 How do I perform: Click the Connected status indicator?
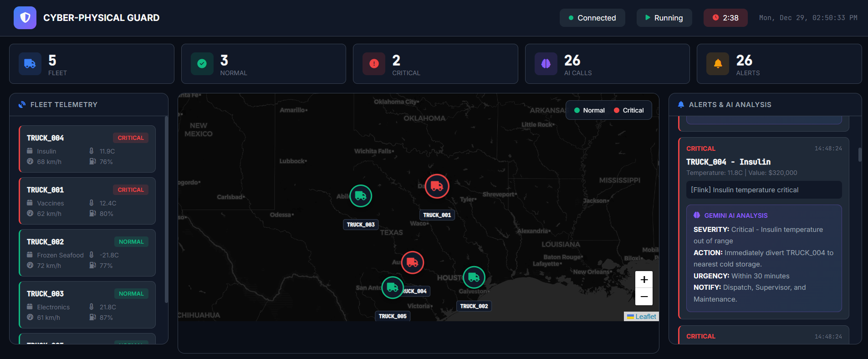pos(592,18)
